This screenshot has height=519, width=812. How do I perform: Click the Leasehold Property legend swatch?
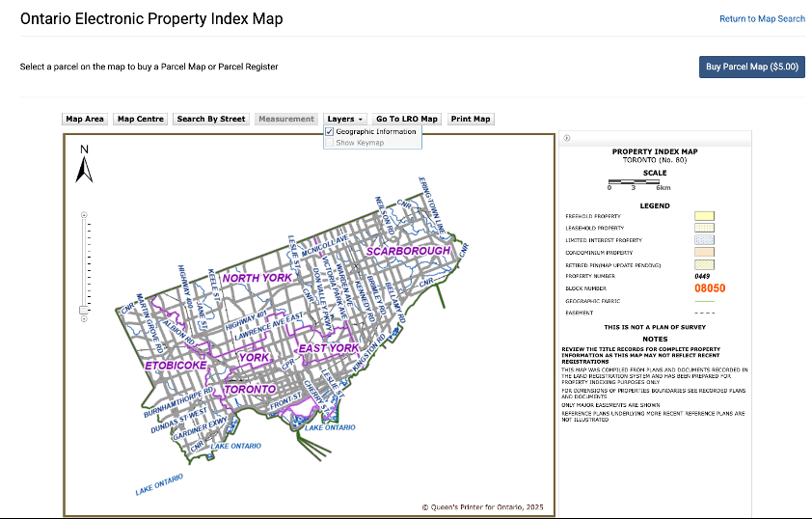704,228
